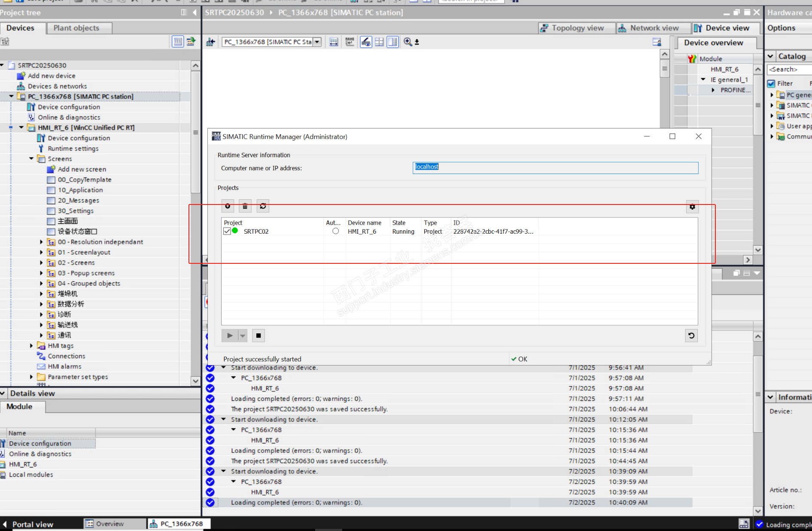Viewport: 812px width, 531px height.
Task: Click the computer name input field
Action: [x=555, y=168]
